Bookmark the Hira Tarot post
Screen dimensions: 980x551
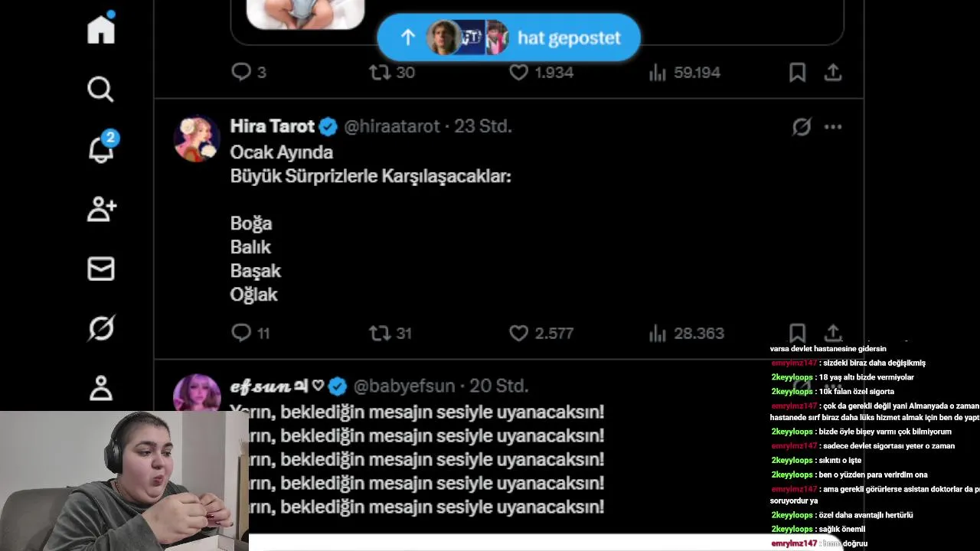point(797,333)
